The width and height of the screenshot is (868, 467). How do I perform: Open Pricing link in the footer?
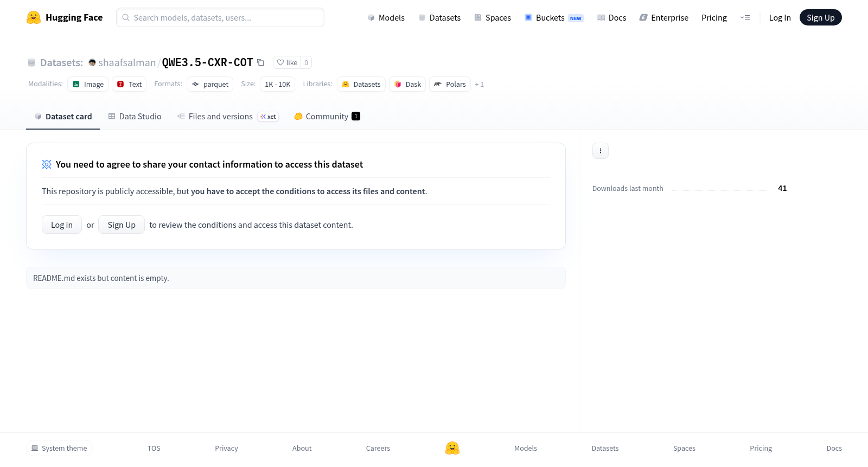[761, 448]
